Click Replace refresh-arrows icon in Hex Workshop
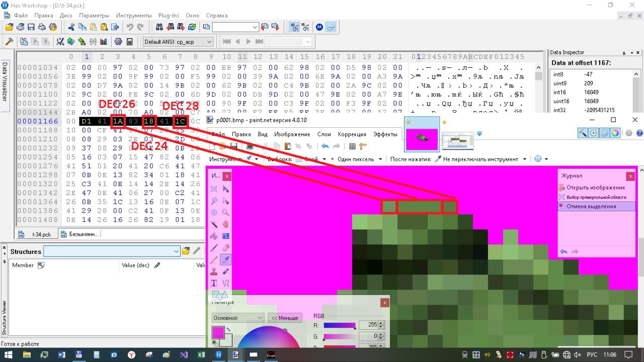The height and width of the screenshot is (362, 644). (192, 27)
